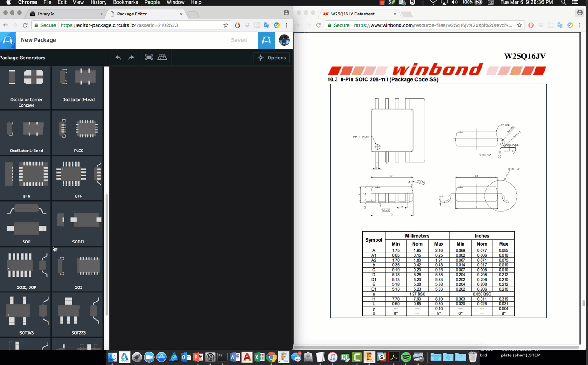Viewport: 588px width, 365px height.
Task: Open the Trash in the Dock
Action: (472, 357)
